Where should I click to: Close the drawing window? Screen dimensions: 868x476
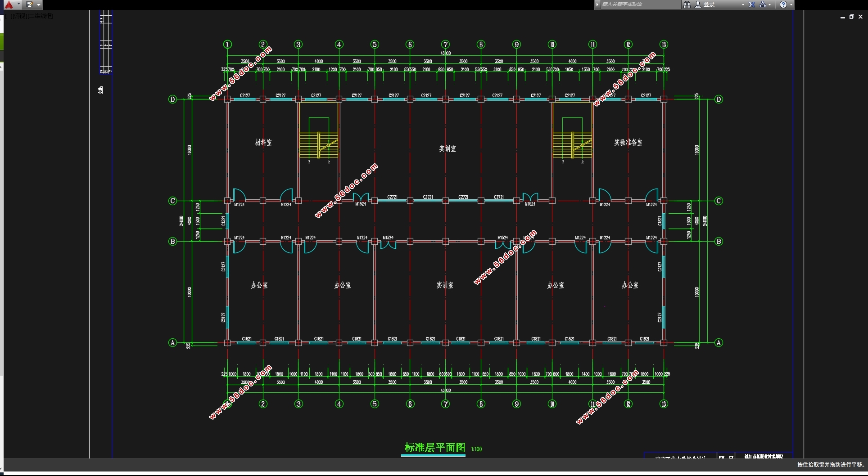[861, 17]
